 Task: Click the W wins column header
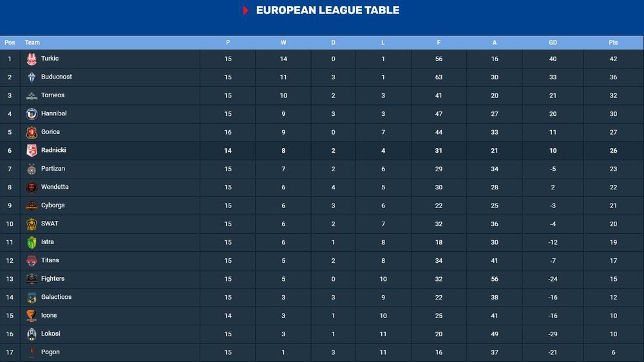pos(283,43)
